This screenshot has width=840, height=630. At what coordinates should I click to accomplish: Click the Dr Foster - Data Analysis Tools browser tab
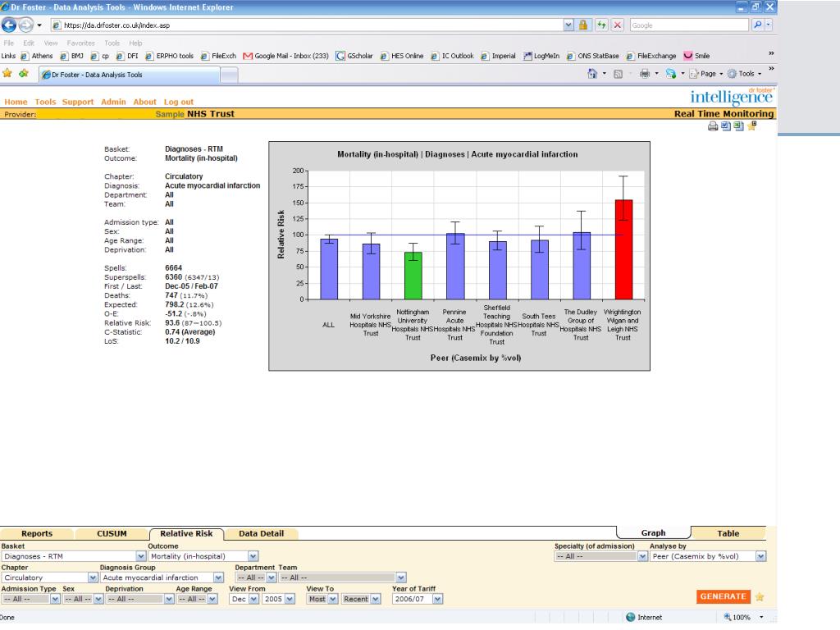(129, 75)
